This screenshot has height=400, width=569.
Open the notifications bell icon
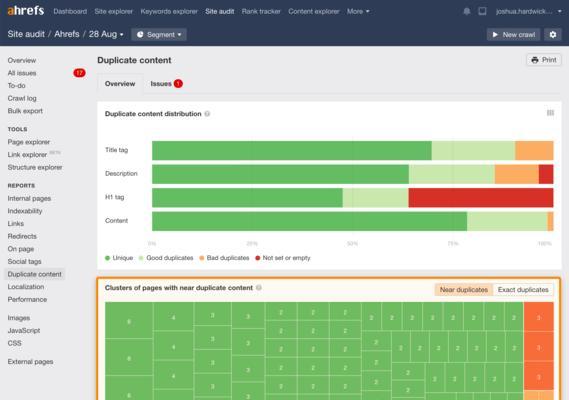pos(467,11)
